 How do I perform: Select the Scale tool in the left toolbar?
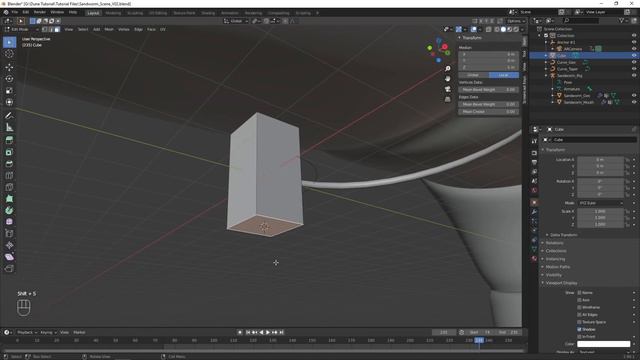pos(9,91)
